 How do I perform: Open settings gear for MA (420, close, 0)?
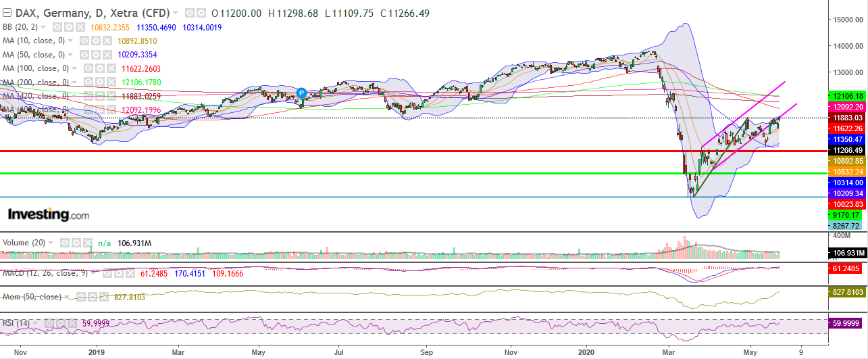click(x=99, y=96)
